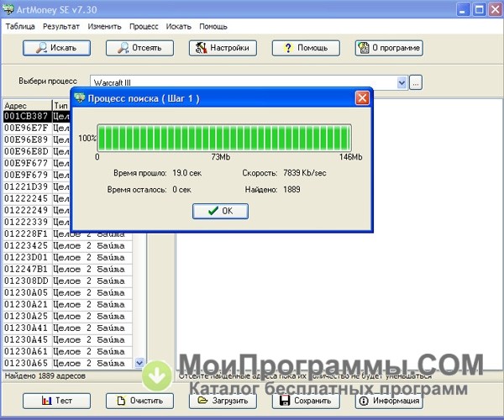Click the Искать search button

(x=56, y=48)
